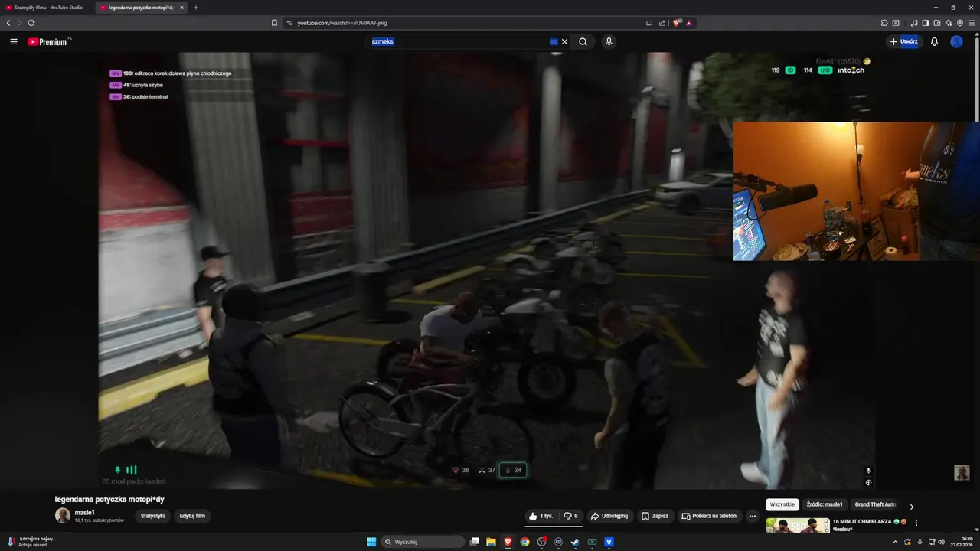
Task: Open the Jutrzejsza najwy... weather widget
Action: [31, 541]
